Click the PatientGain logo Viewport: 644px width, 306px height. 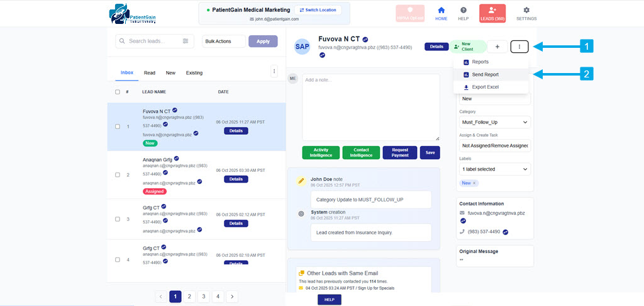(x=132, y=14)
